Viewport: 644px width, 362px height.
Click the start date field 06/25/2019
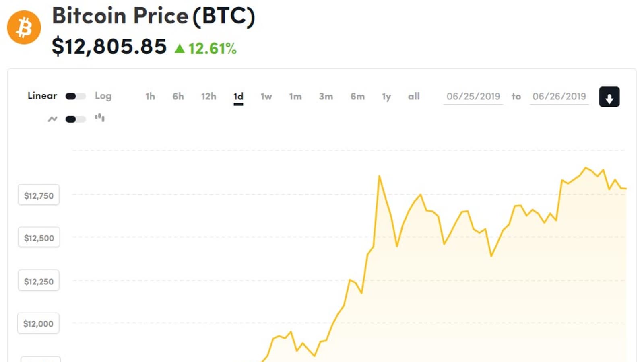(473, 97)
